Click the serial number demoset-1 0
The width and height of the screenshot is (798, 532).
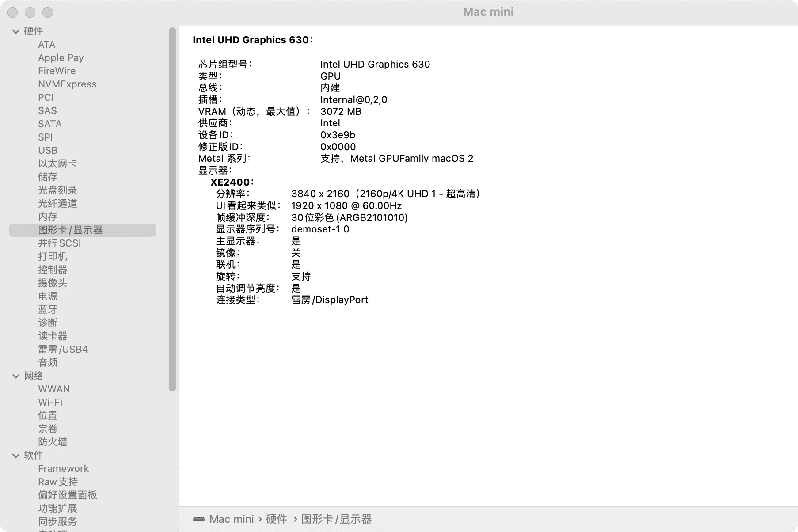click(320, 229)
